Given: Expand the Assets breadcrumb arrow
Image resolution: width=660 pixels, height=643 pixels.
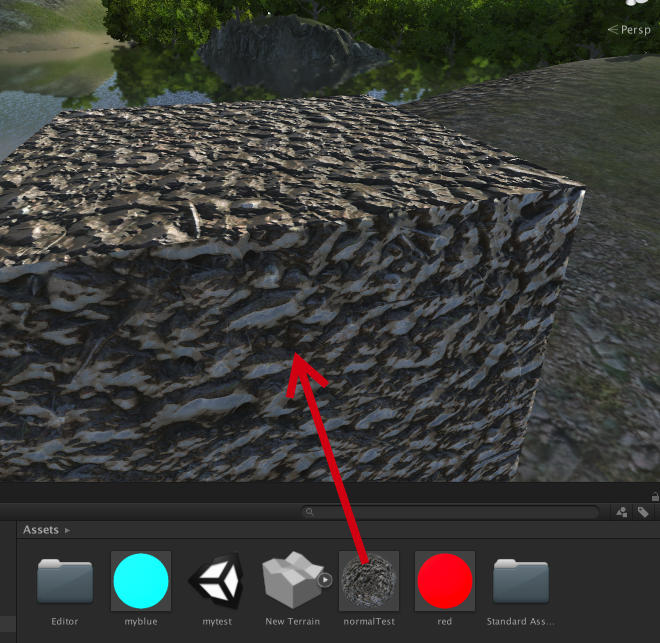Looking at the screenshot, I should point(67,530).
